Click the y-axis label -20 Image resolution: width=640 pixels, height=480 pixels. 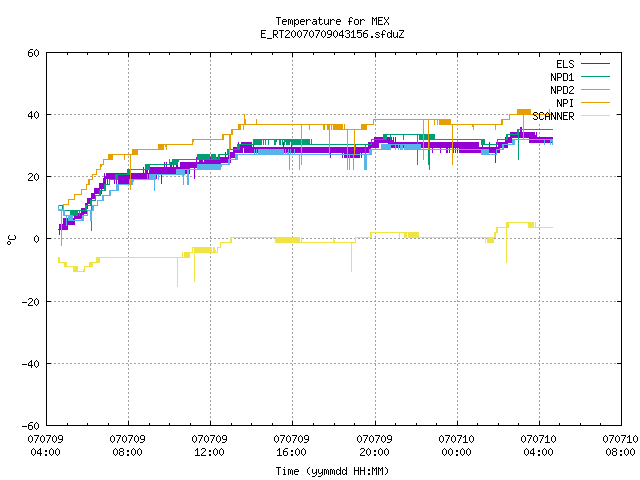click(30, 302)
